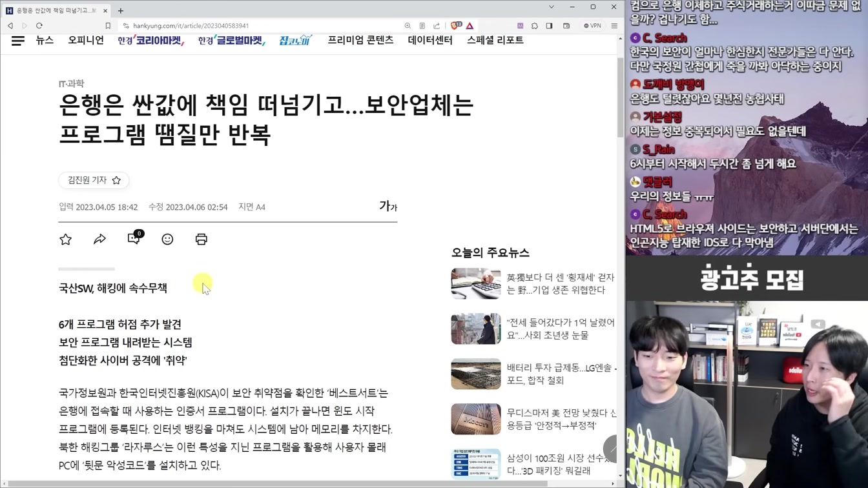Open comments via the speech bubble icon

pyautogui.click(x=134, y=238)
